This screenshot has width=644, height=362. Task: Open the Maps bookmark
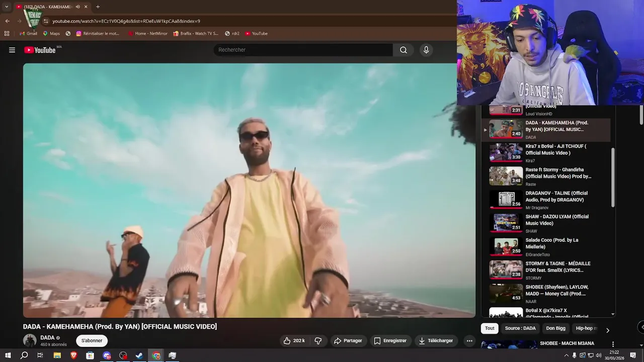[x=51, y=34]
